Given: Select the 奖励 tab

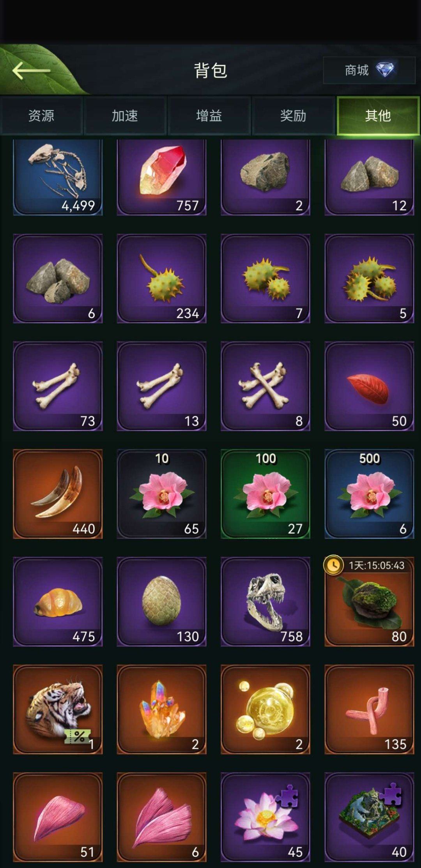Looking at the screenshot, I should pyautogui.click(x=293, y=116).
